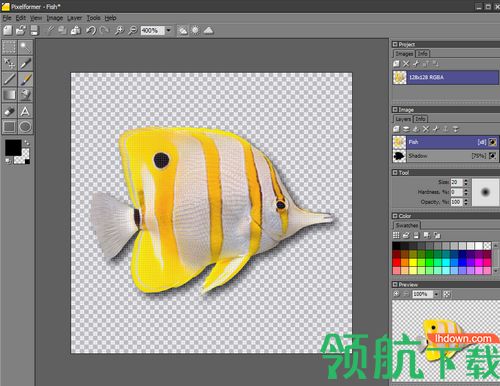Swap foreground and background colors

tap(27, 143)
